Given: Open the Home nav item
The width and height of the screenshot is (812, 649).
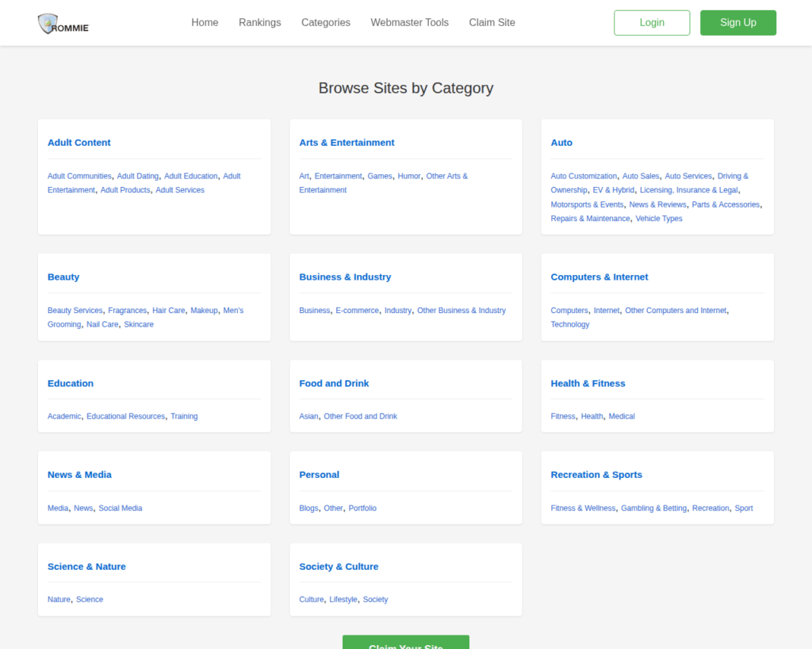Looking at the screenshot, I should coord(205,22).
